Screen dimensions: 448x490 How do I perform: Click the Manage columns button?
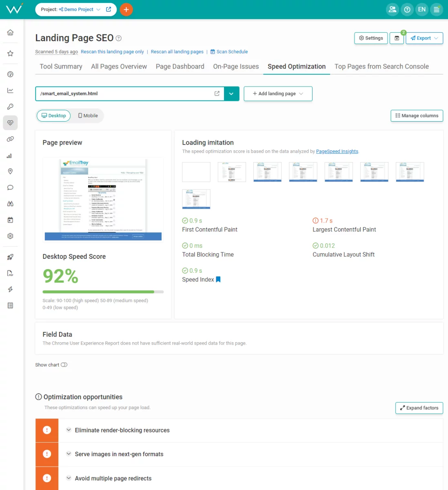(417, 116)
